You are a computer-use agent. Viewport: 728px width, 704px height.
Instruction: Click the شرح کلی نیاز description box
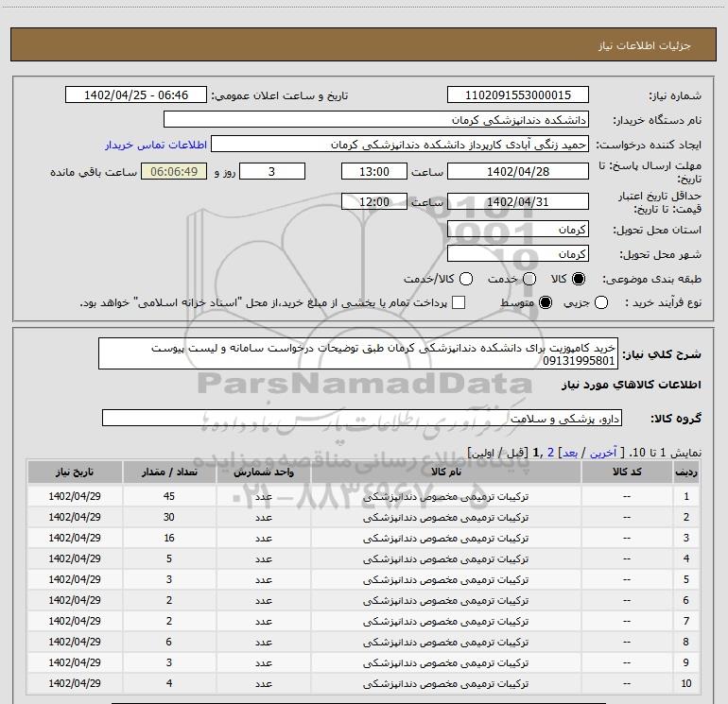coord(358,353)
